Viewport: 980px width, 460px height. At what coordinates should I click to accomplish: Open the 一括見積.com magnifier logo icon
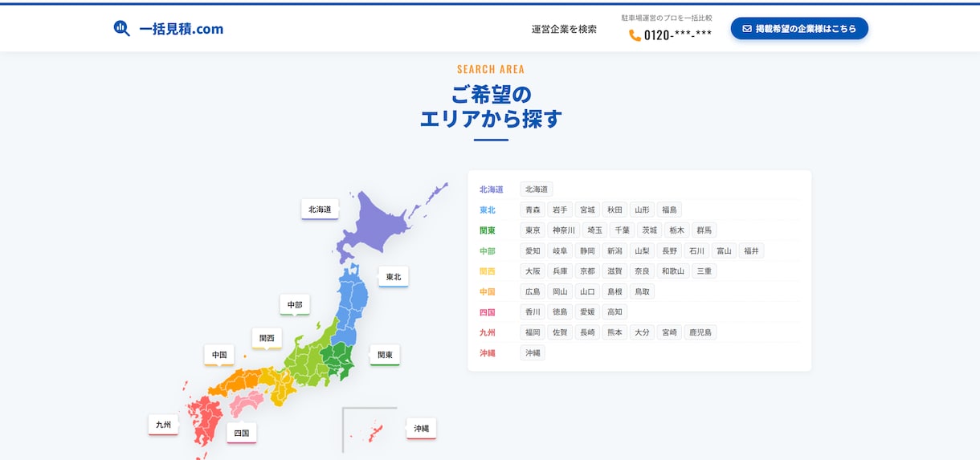pyautogui.click(x=121, y=29)
